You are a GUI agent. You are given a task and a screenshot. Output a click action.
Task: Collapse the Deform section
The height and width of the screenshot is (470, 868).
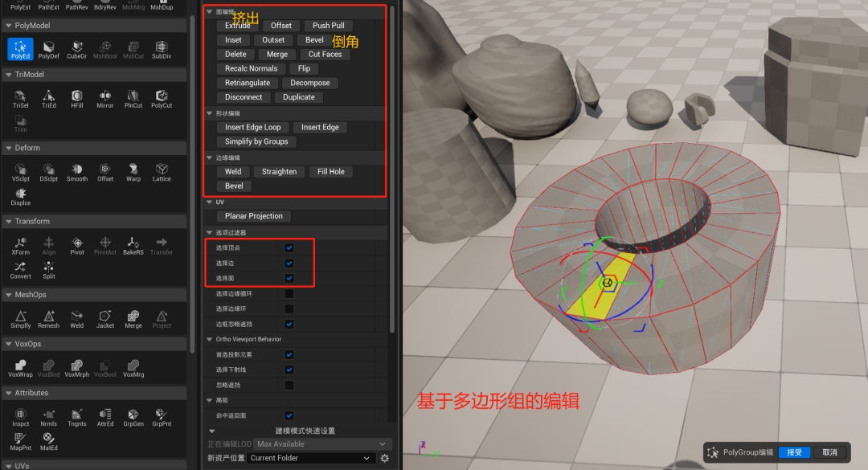[8, 148]
